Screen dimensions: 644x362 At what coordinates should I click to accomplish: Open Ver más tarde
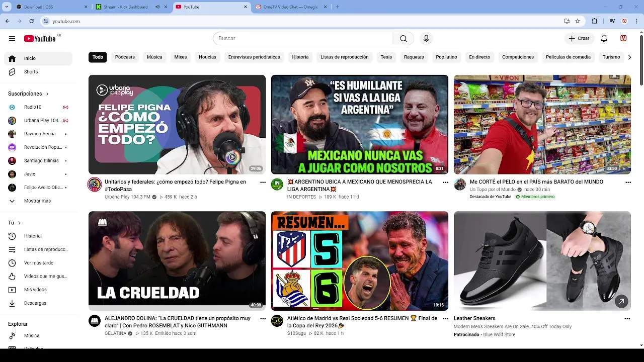point(38,263)
